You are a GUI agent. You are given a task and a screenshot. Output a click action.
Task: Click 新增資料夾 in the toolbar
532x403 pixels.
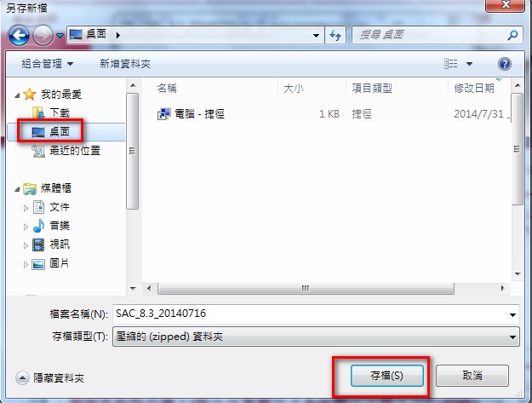[x=125, y=64]
